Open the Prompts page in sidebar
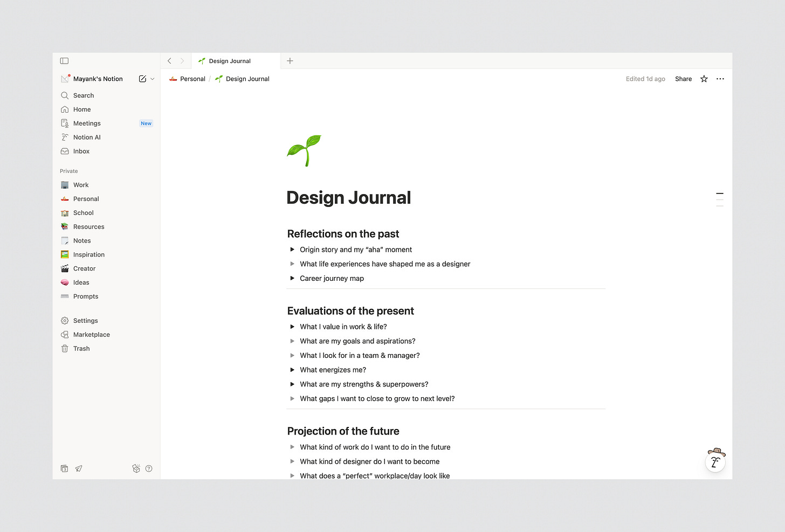785x532 pixels. [107, 296]
